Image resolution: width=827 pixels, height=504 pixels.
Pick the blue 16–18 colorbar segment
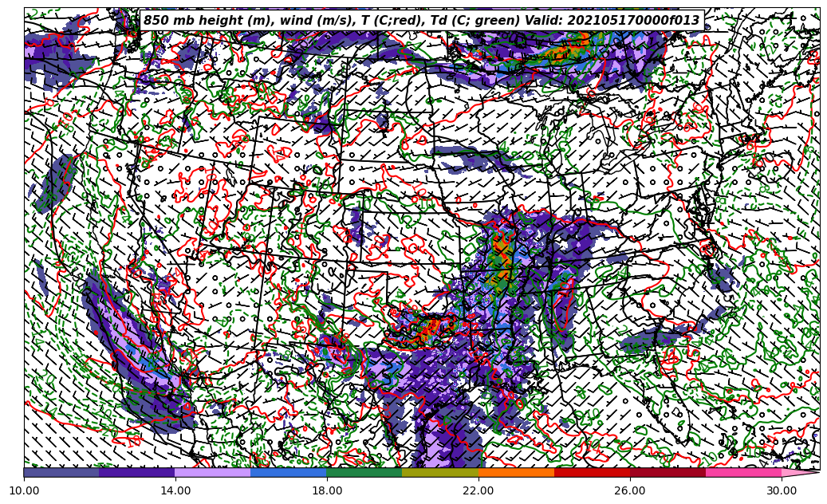(x=289, y=472)
